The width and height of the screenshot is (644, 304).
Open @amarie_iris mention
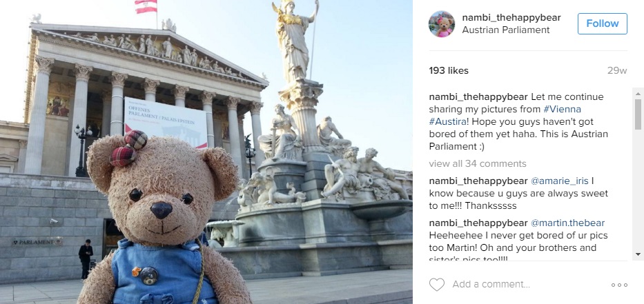[x=559, y=181]
